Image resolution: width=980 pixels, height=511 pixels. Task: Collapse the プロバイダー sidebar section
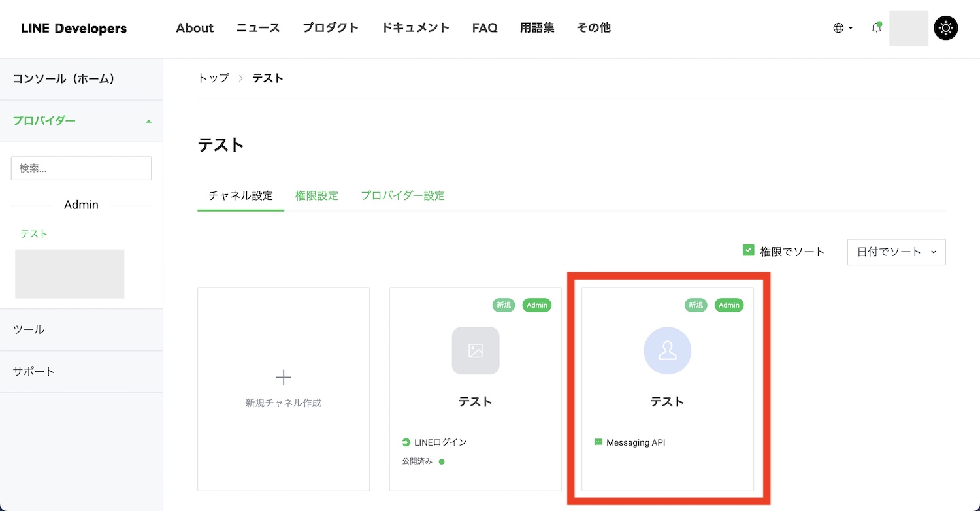coord(82,121)
